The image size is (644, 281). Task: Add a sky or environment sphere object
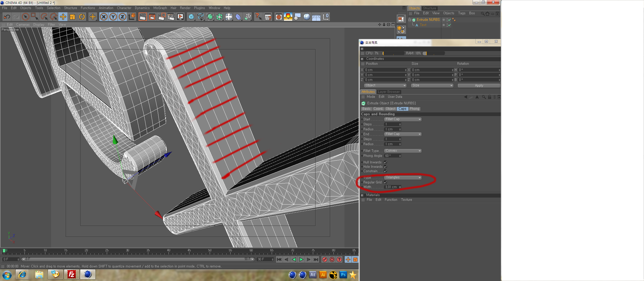coord(307,17)
